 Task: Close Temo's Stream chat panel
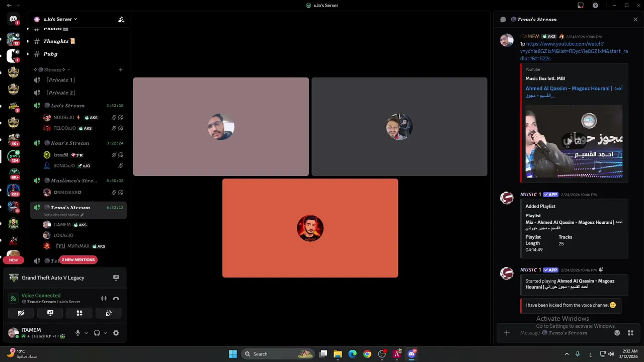pyautogui.click(x=635, y=20)
